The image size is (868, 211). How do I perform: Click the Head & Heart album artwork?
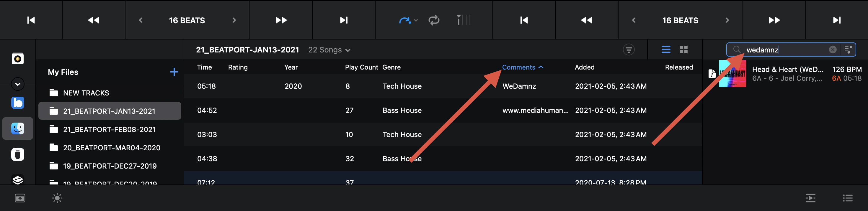[x=732, y=74]
